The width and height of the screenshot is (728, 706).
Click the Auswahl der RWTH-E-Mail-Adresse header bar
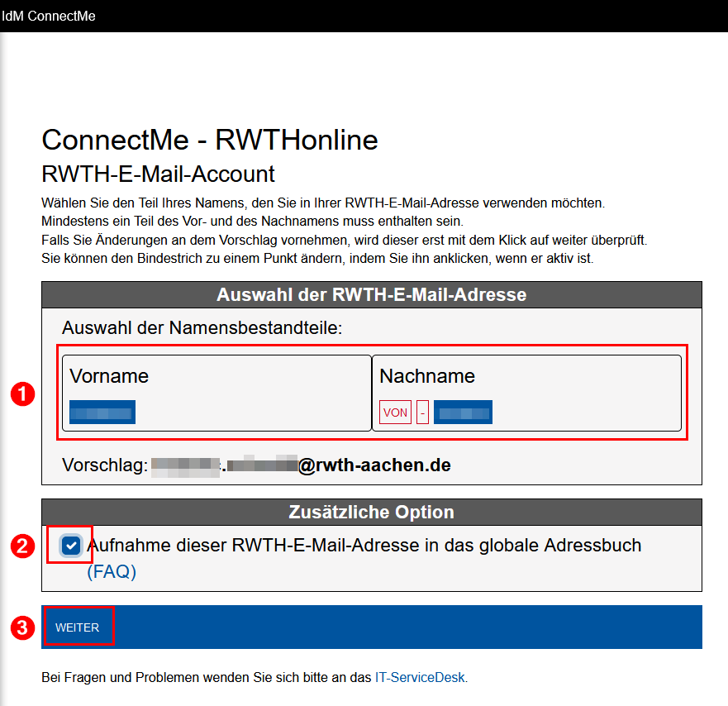point(371,294)
